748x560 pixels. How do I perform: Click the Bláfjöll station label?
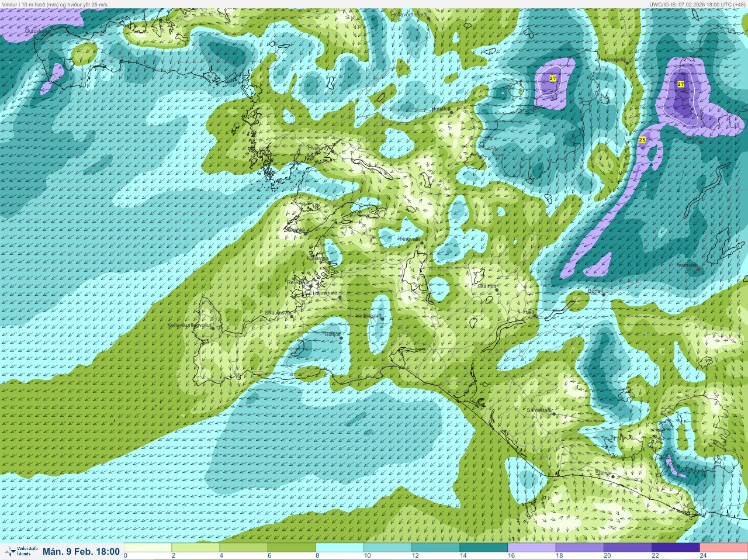pyautogui.click(x=333, y=334)
